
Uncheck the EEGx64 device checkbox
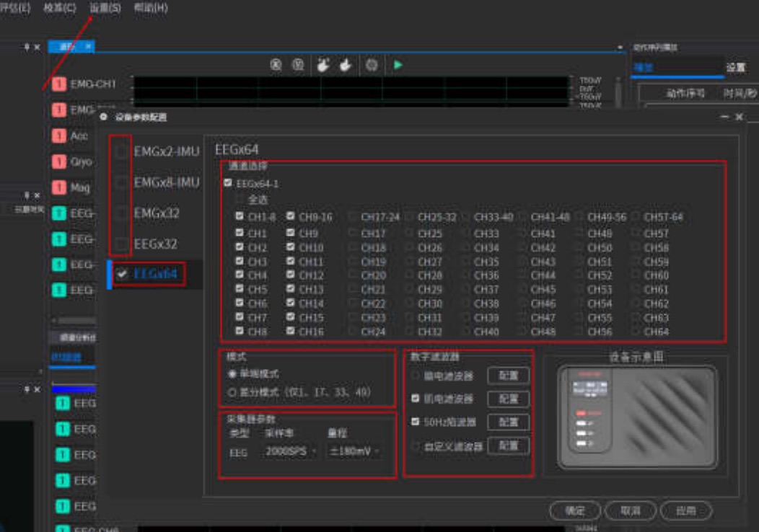pos(121,274)
